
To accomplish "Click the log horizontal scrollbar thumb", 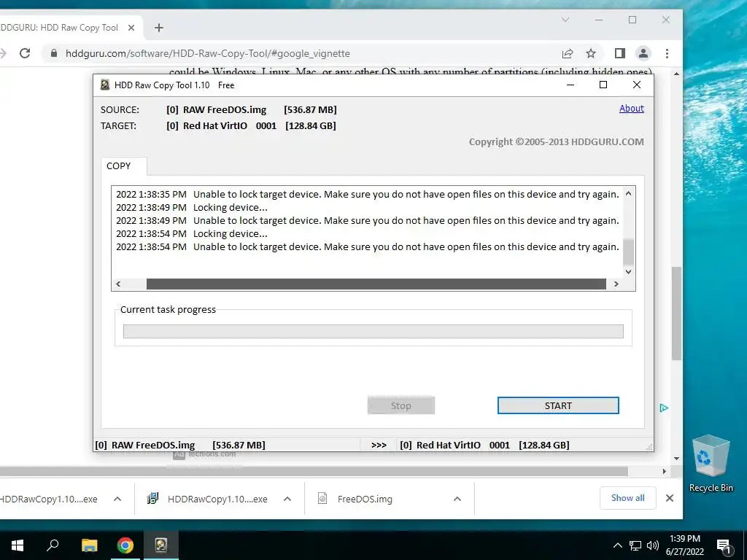I will [376, 284].
